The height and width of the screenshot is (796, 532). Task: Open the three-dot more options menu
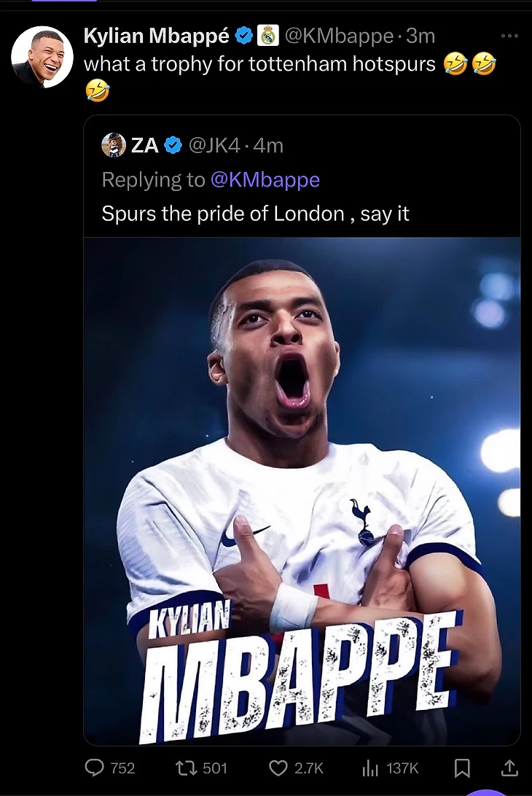(x=510, y=36)
